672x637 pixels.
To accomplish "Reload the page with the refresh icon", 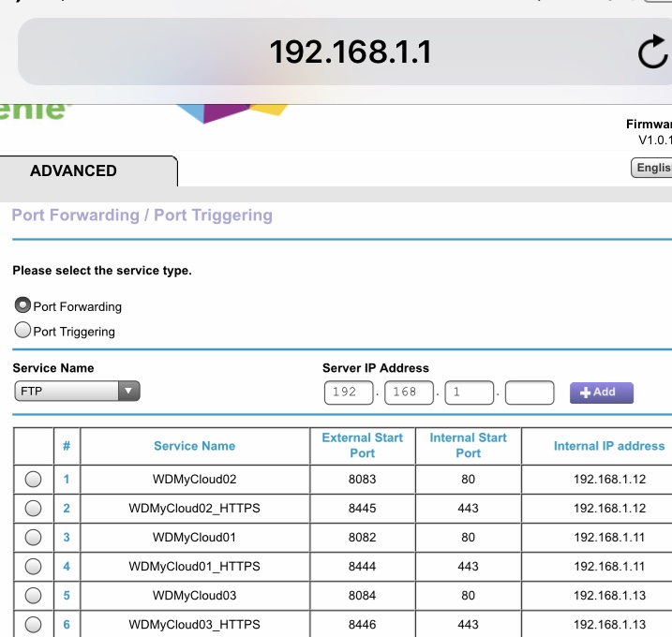I will pyautogui.click(x=652, y=52).
